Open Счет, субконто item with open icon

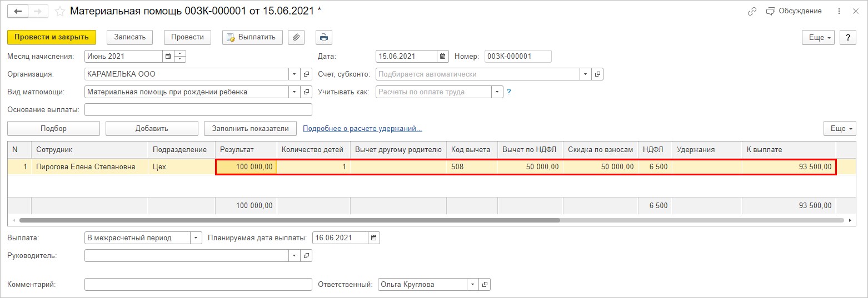point(597,74)
